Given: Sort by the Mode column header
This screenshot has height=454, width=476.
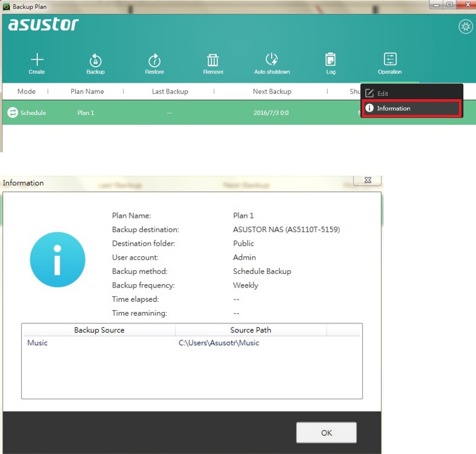Looking at the screenshot, I should coord(26,91).
